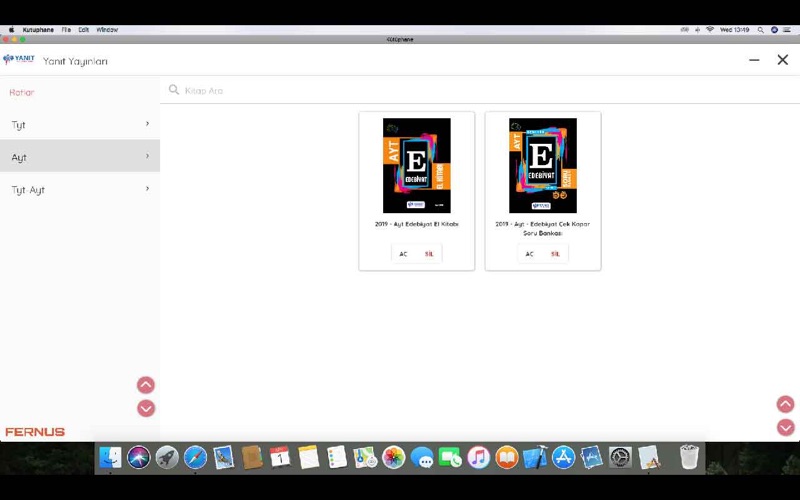Click sidebar scroll-up round arrow button
800x500 pixels.
tap(145, 385)
